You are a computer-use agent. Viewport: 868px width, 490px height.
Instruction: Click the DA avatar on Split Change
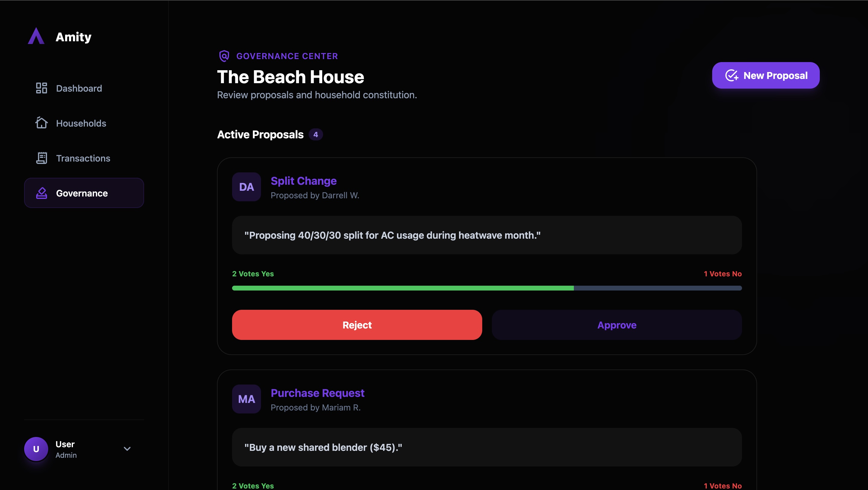pos(246,187)
